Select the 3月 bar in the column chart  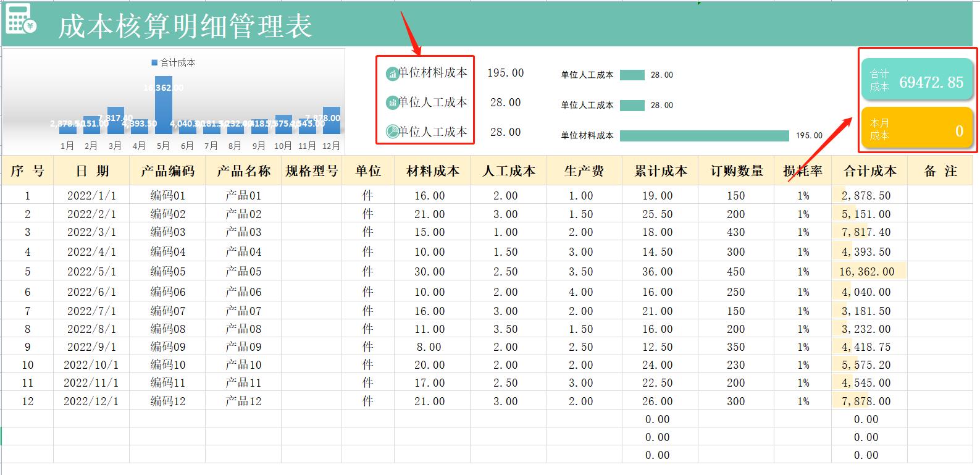(115, 120)
